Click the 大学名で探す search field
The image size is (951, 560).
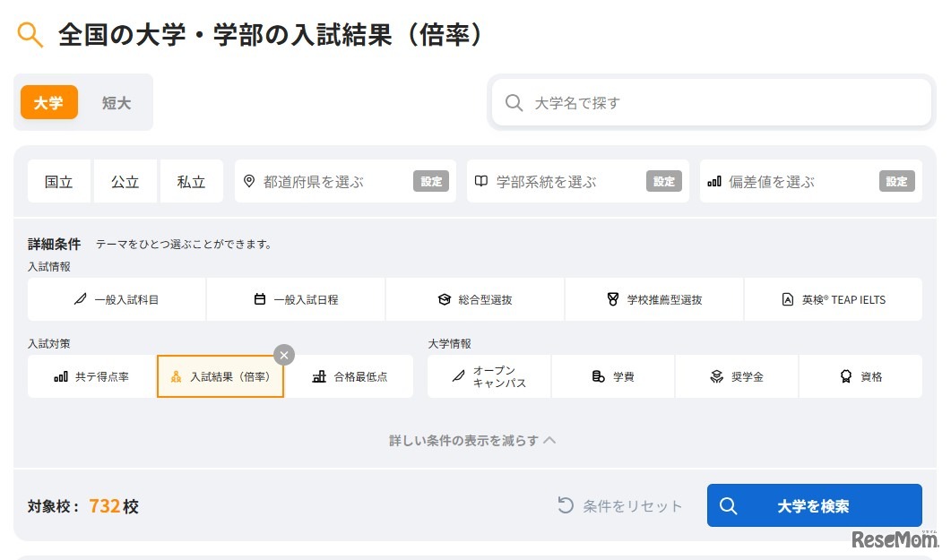point(710,102)
